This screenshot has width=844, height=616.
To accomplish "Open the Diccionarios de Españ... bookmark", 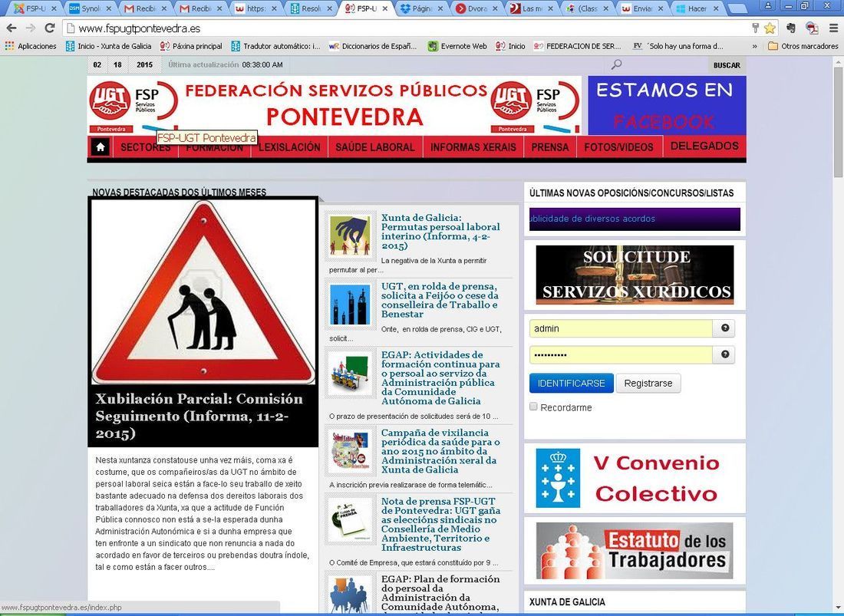I will pos(372,46).
